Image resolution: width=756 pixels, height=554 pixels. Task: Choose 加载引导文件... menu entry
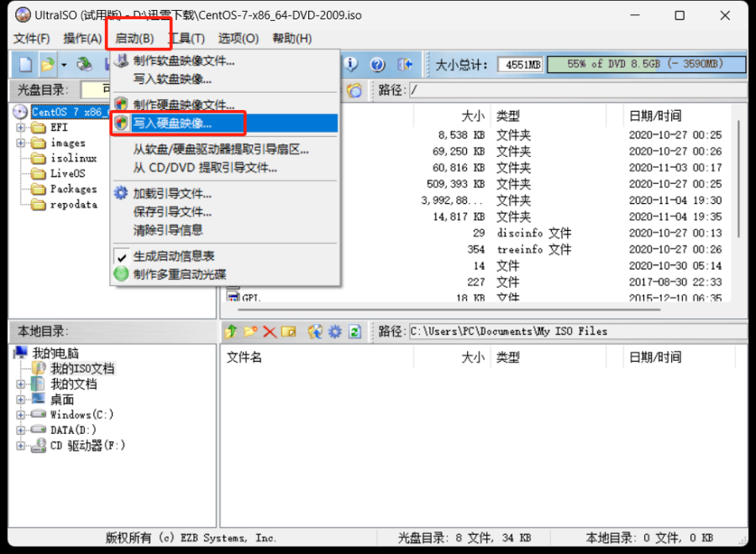225,194
